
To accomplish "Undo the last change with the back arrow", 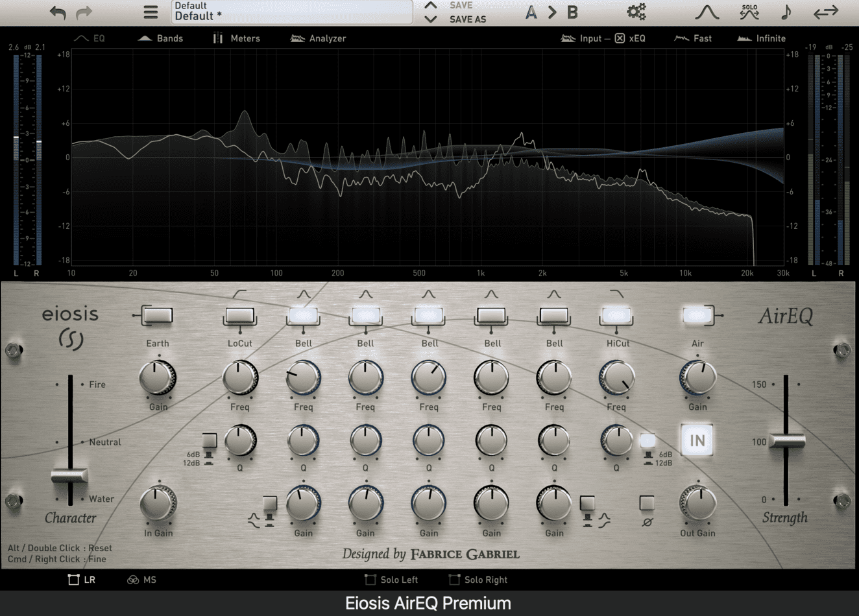I will click(x=58, y=12).
